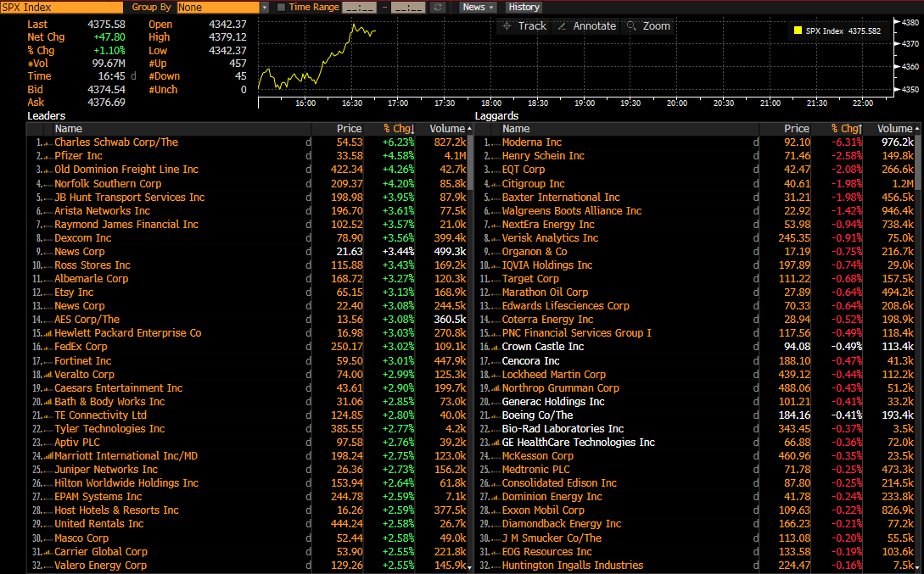Click the down arrow of Leaders scrollbar
Viewport: 924px width, 574px height.
(x=470, y=567)
